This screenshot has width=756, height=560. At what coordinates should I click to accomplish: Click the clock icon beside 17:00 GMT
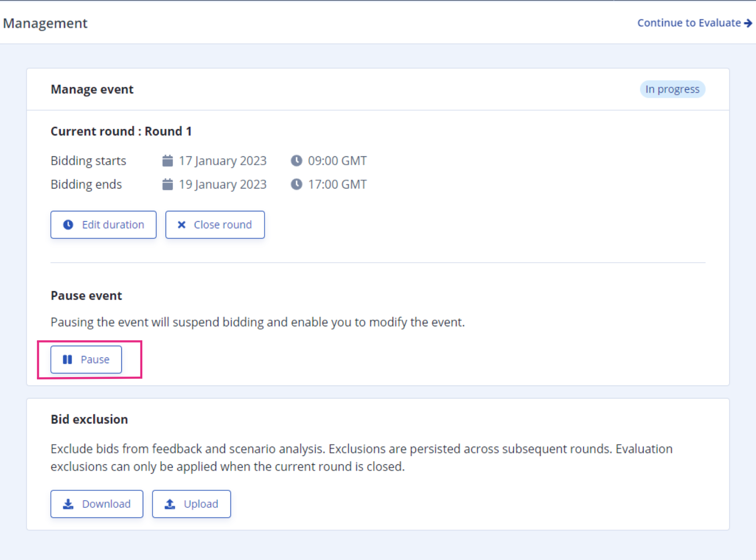tap(296, 184)
